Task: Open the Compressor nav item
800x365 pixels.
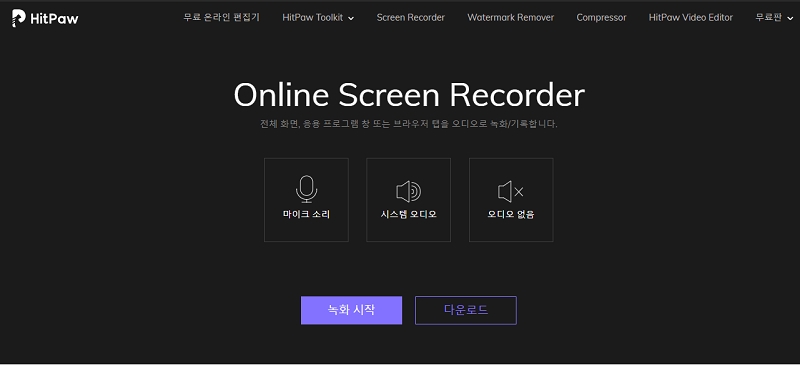Action: pyautogui.click(x=602, y=18)
